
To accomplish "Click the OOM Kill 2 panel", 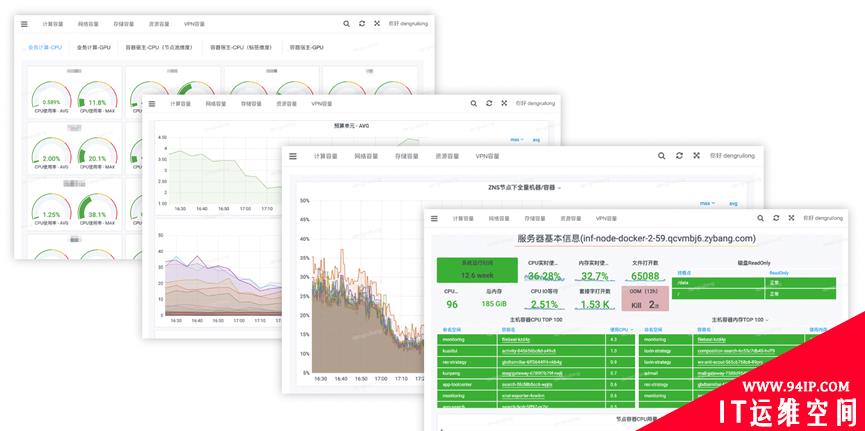I will pyautogui.click(x=645, y=299).
